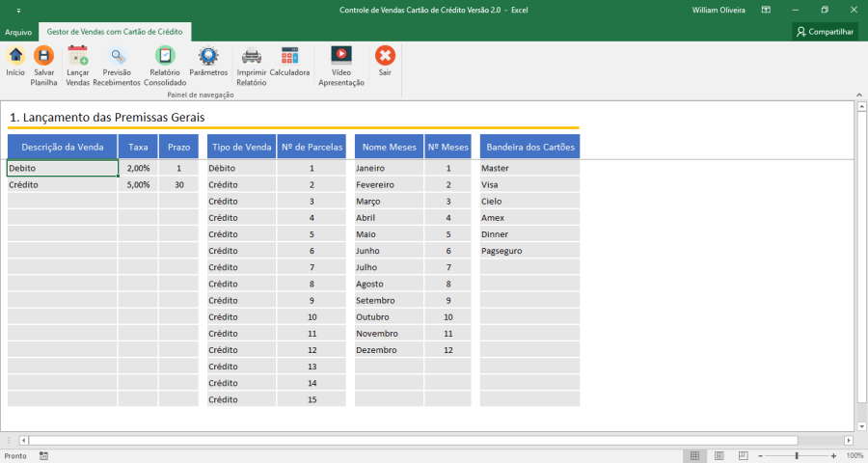Click the Compartilhar share button

pos(825,32)
